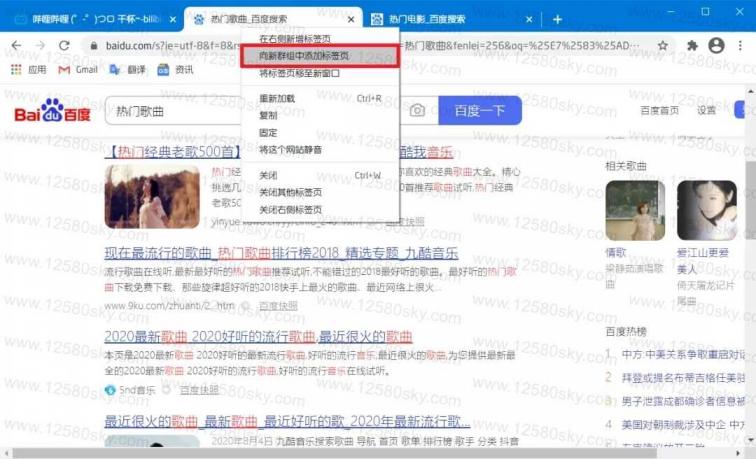Open hot item 美国对朝制裁涉及中企
756x459 pixels.
point(683,425)
